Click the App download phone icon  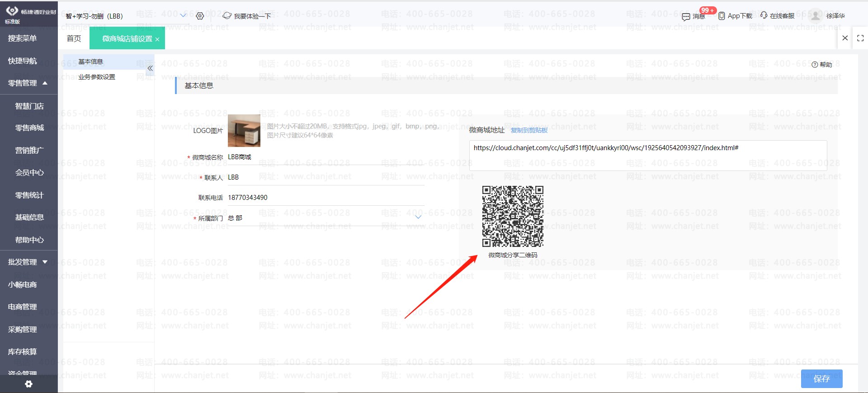click(x=722, y=16)
